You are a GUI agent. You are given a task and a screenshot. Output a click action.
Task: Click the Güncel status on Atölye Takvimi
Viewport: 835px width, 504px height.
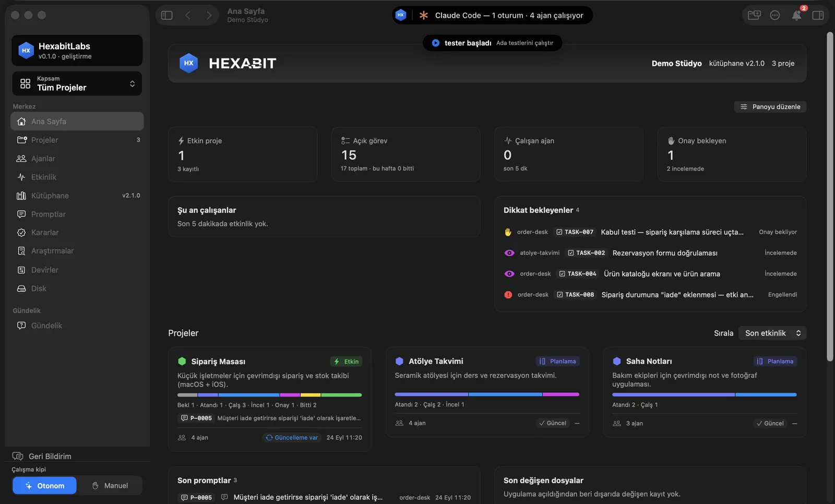552,423
